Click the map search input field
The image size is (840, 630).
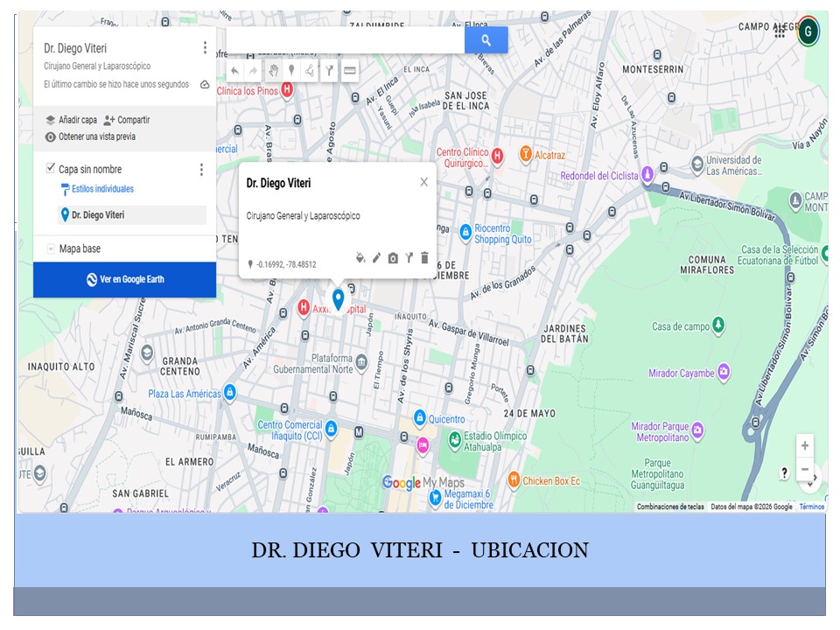click(346, 40)
